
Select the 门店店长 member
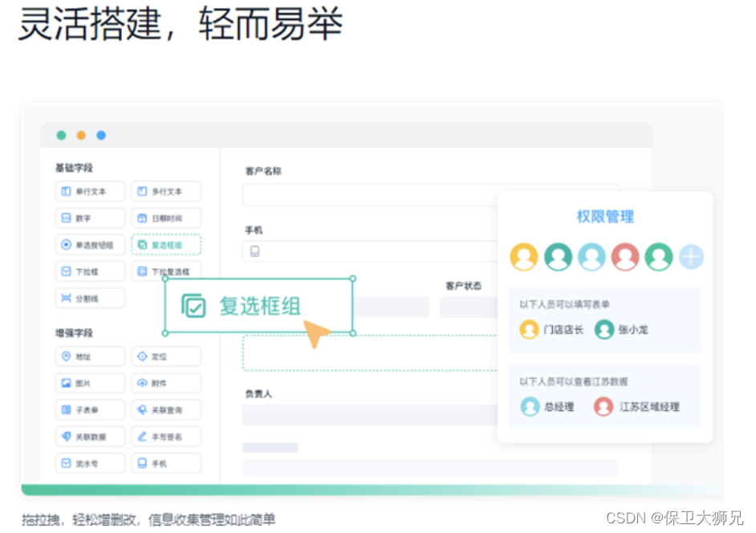pyautogui.click(x=551, y=329)
